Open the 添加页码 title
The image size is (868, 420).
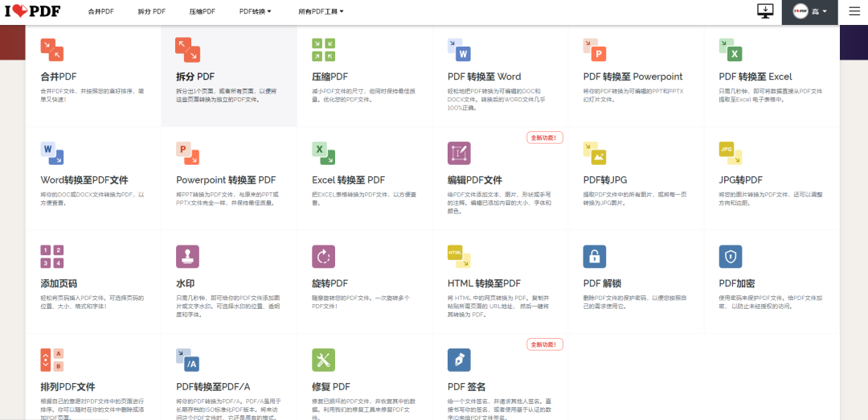59,283
